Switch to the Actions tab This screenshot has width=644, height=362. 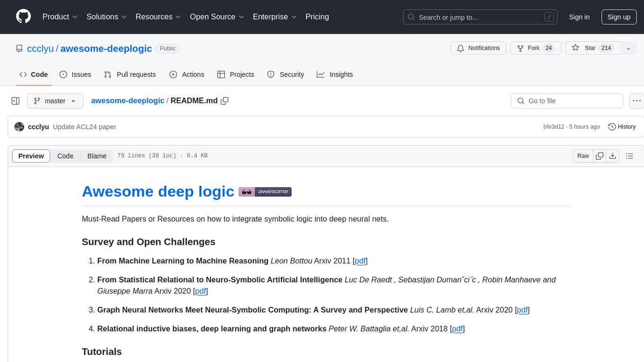[x=187, y=74]
